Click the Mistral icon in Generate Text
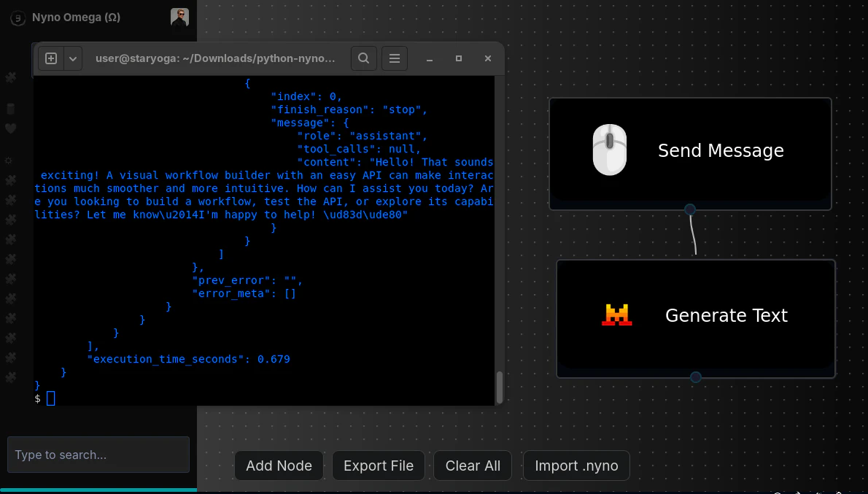This screenshot has height=494, width=868. (616, 315)
